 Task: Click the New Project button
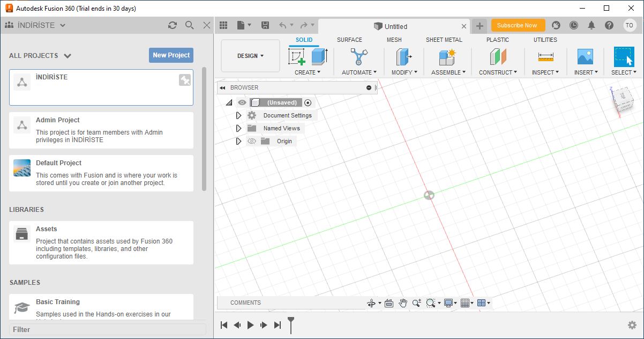[x=171, y=55]
